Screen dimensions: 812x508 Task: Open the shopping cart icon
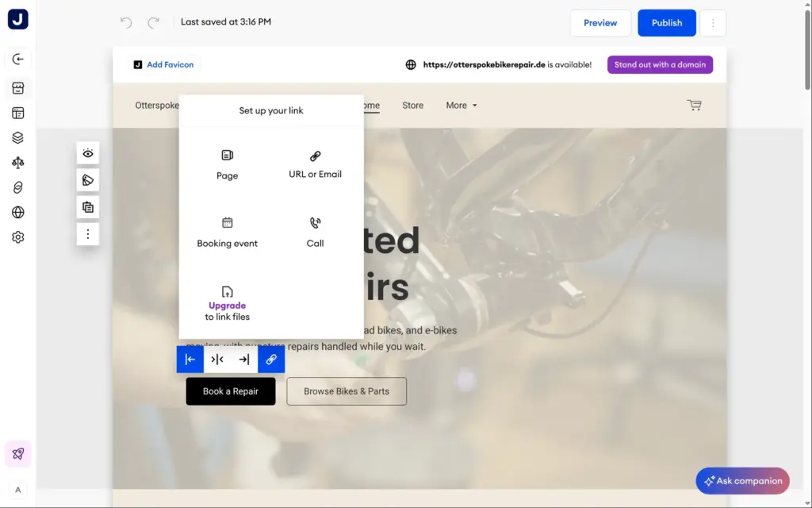click(x=695, y=106)
